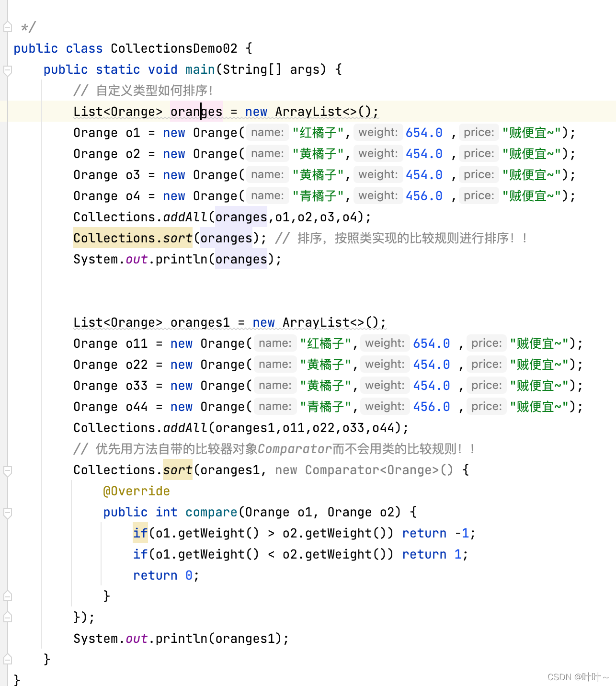Image resolution: width=616 pixels, height=686 pixels.
Task: Click the "红橘子" string in the o1 line
Action: [x=318, y=133]
